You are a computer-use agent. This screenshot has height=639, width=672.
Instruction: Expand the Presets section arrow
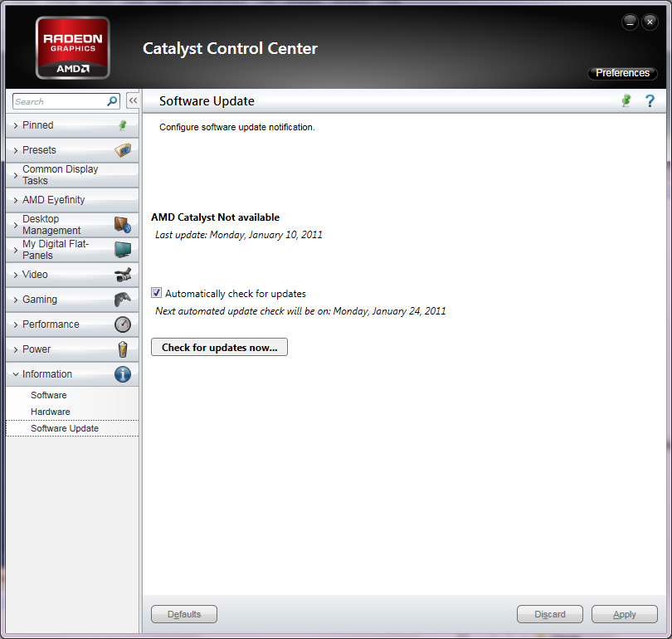pos(16,150)
